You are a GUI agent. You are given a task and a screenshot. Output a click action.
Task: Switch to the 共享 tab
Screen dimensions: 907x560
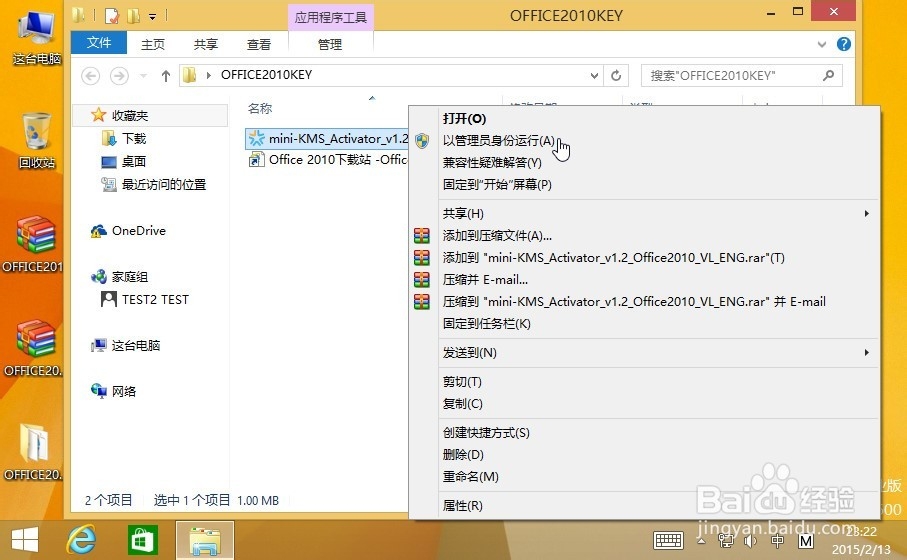(206, 45)
